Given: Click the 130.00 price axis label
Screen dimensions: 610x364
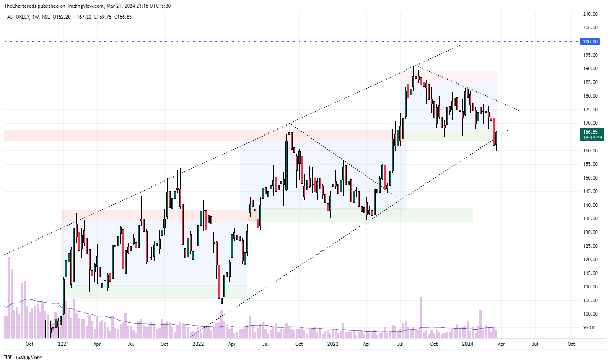Looking at the screenshot, I should (x=590, y=232).
